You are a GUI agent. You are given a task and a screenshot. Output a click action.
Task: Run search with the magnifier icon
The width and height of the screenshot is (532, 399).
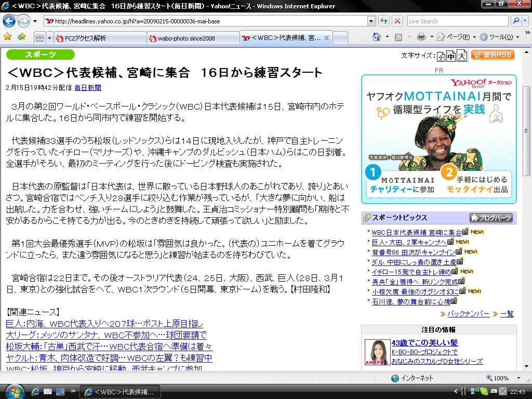pos(516,21)
